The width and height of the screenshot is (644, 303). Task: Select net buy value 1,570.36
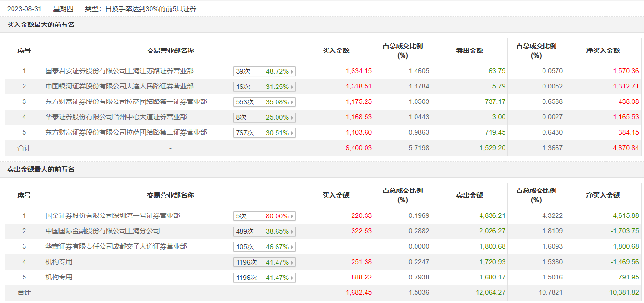(x=626, y=71)
